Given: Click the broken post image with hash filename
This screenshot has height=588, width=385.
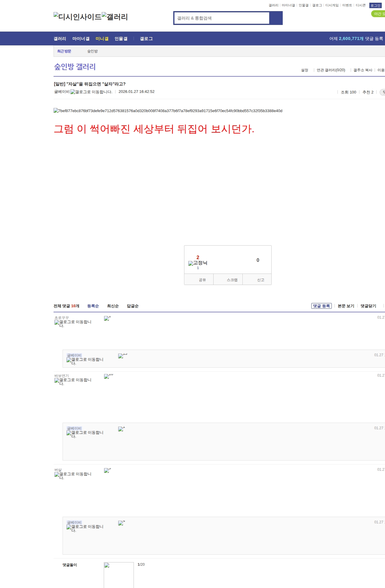Looking at the screenshot, I should 168,111.
